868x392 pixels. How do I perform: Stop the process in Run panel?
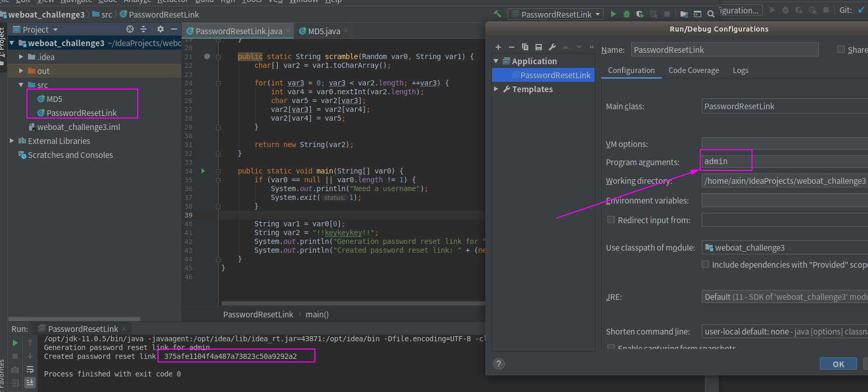click(15, 356)
